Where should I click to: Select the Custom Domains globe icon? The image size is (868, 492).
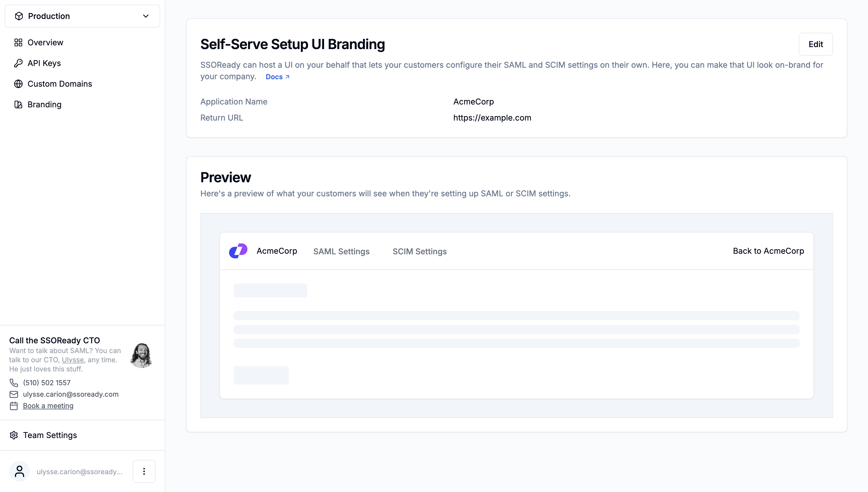coord(19,84)
